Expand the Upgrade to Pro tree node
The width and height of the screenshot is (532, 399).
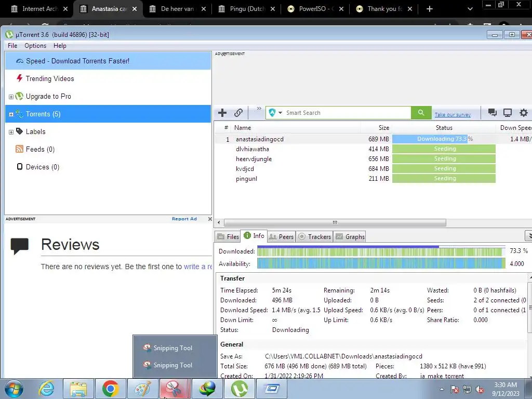[11, 97]
